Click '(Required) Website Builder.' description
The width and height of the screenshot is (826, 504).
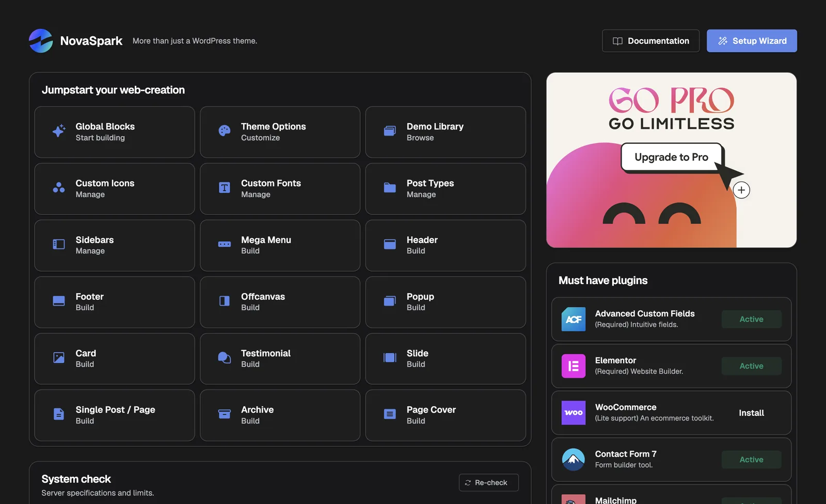tap(639, 371)
